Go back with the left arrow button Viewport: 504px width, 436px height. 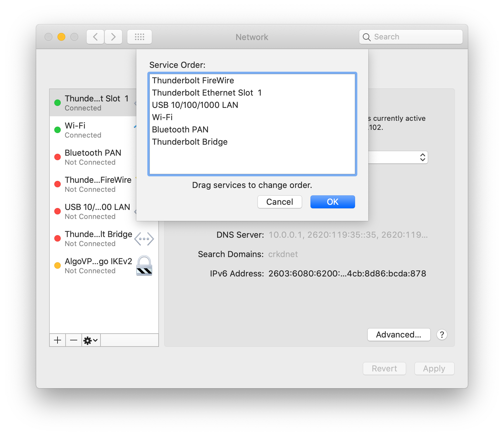click(95, 37)
